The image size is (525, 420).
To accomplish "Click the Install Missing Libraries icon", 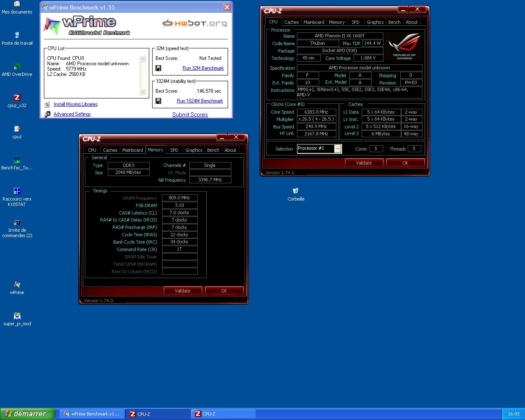I will [47, 105].
